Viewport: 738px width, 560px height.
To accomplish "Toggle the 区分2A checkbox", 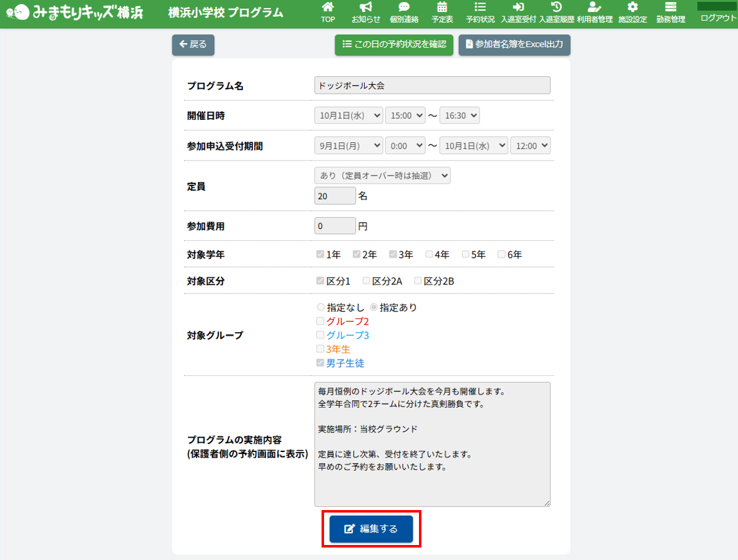I will 367,281.
